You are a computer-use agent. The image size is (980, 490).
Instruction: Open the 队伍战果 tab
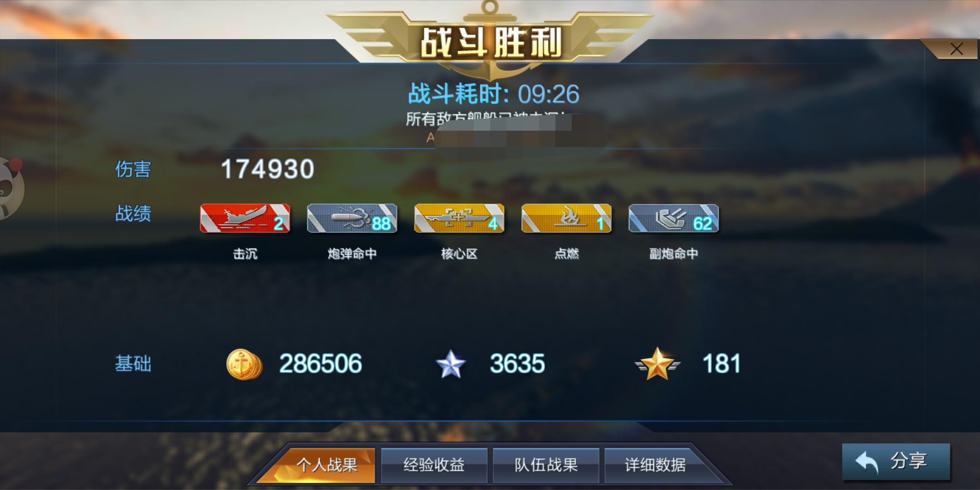click(546, 465)
